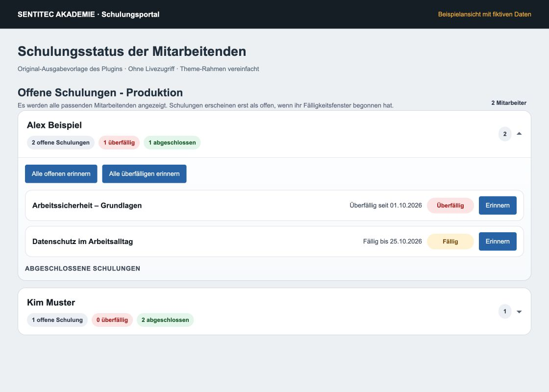Click 'SENTITEC AKADEMIE · Schulungsportal' header title

[x=89, y=14]
